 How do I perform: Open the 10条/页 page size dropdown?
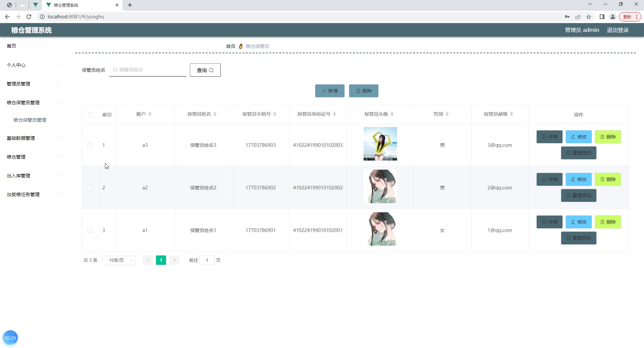[119, 260]
